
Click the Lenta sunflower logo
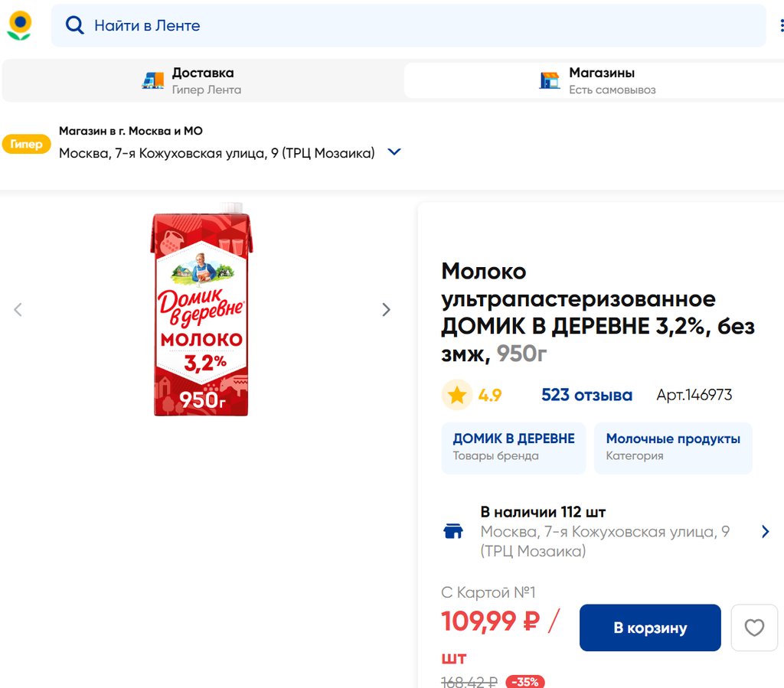click(x=19, y=25)
